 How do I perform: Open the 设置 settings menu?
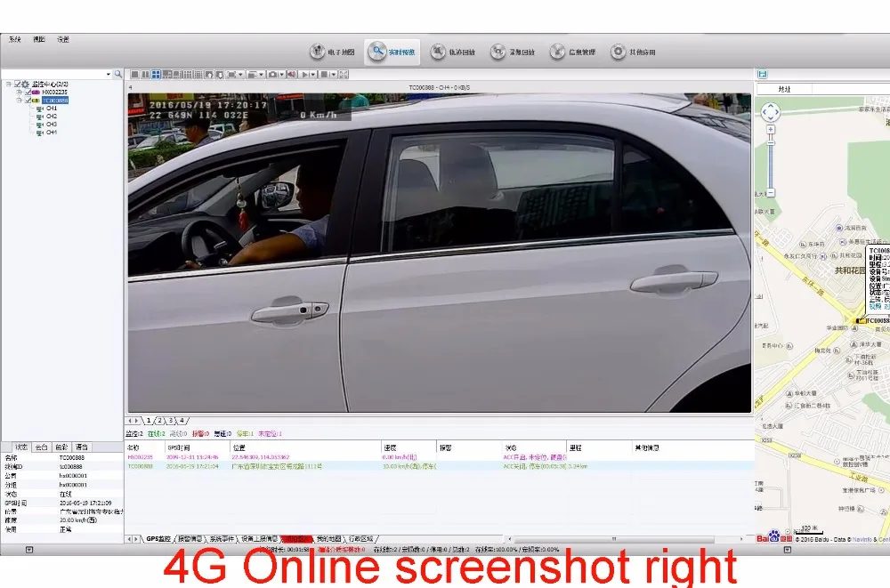(x=63, y=39)
